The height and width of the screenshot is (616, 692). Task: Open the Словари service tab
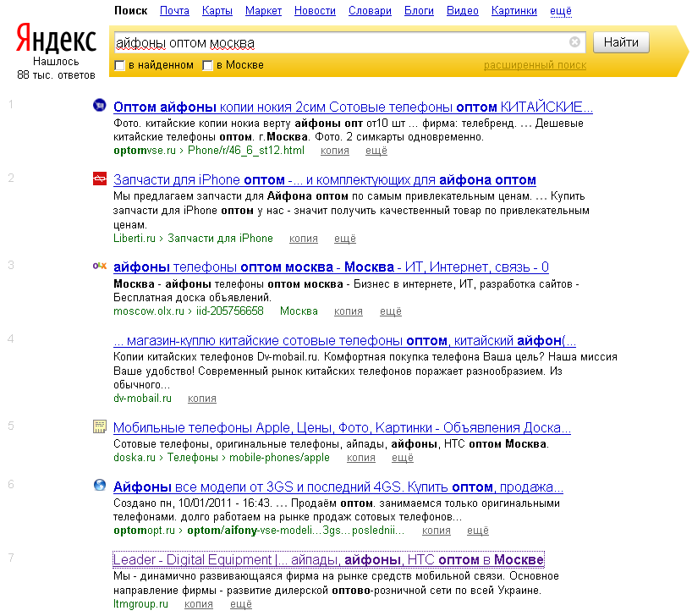click(x=370, y=11)
